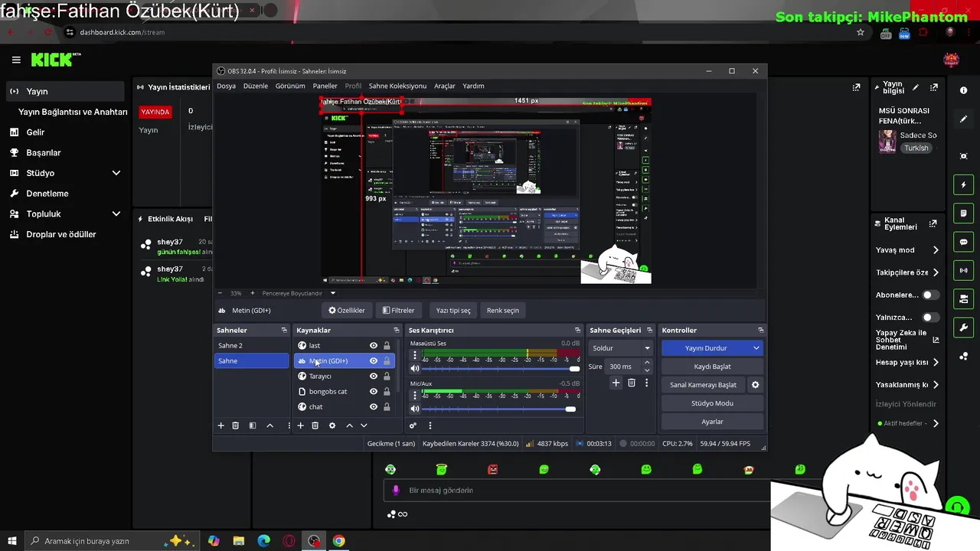Mute the Mic/Aux speaker icon

pyautogui.click(x=415, y=409)
